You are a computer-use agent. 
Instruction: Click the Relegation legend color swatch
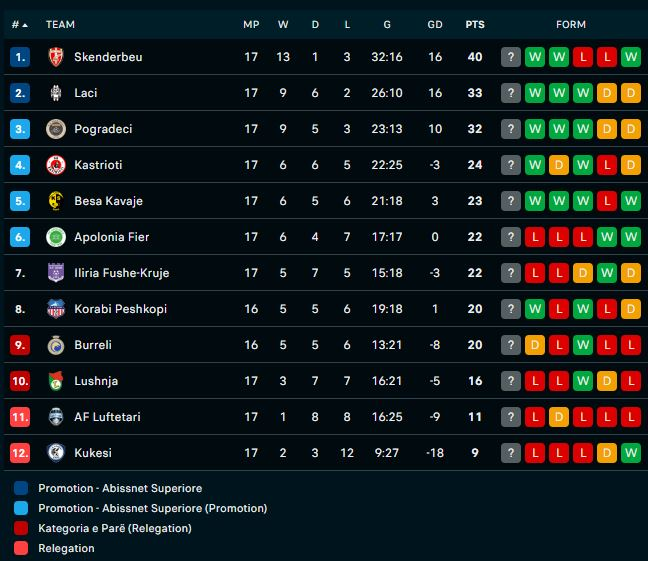[x=21, y=548]
